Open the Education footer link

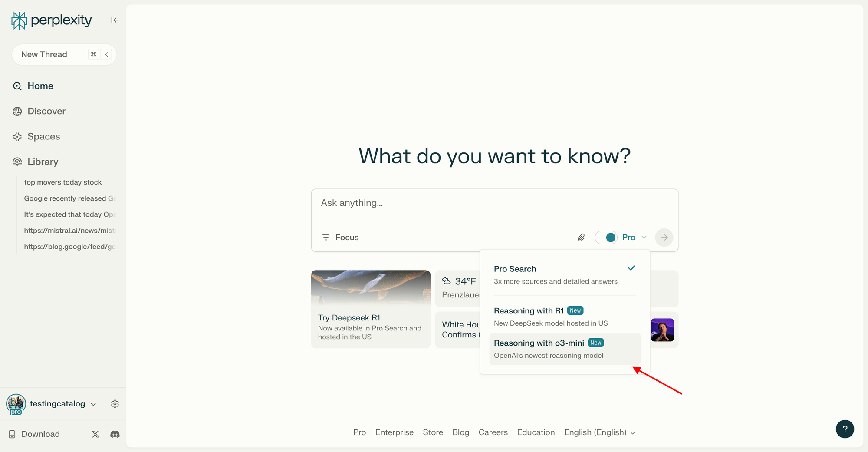536,432
